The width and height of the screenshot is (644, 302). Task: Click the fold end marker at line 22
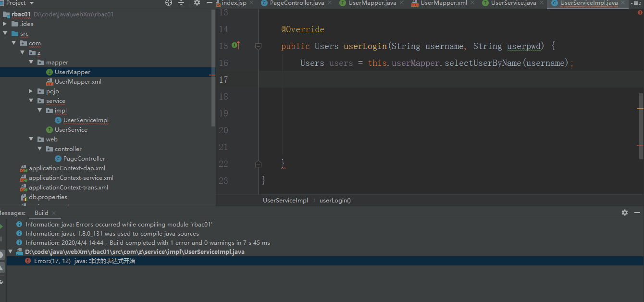258,164
